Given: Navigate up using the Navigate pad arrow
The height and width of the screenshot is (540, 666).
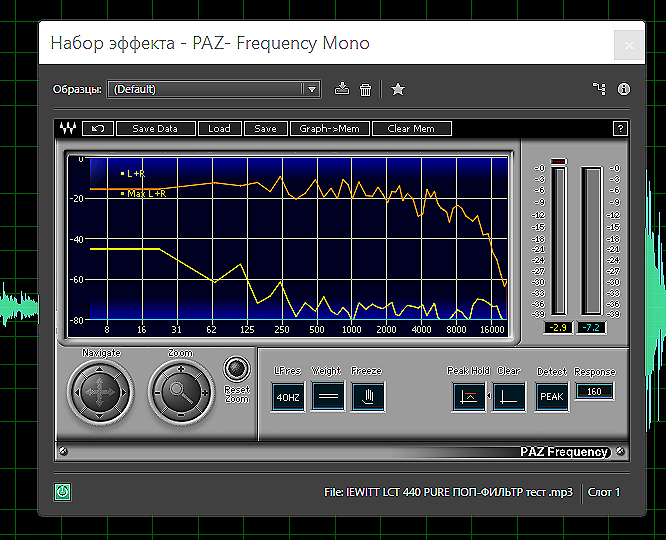Looking at the screenshot, I should (99, 369).
